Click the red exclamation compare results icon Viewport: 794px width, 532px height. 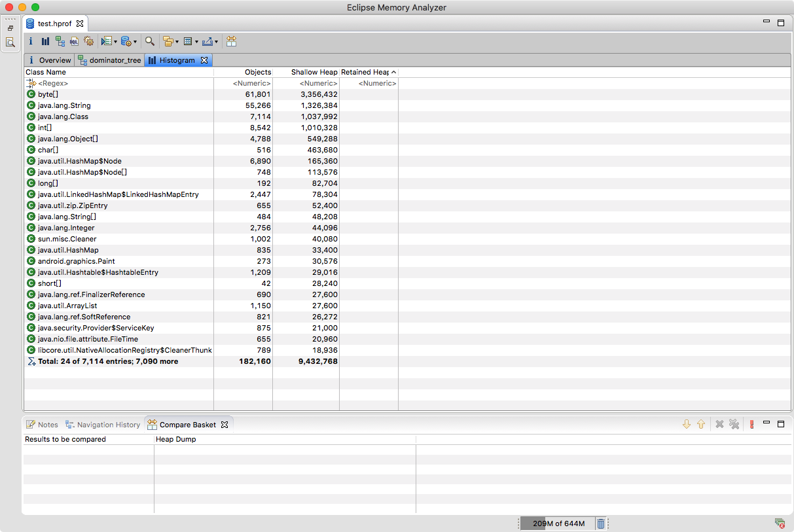point(751,424)
